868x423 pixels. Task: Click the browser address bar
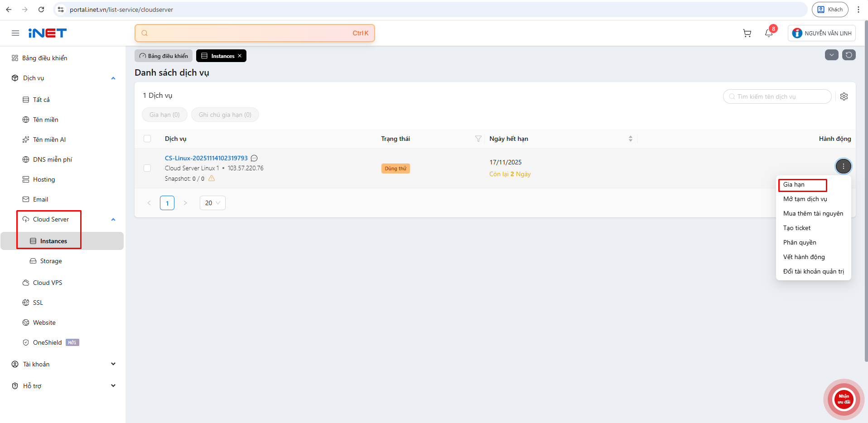[430, 10]
